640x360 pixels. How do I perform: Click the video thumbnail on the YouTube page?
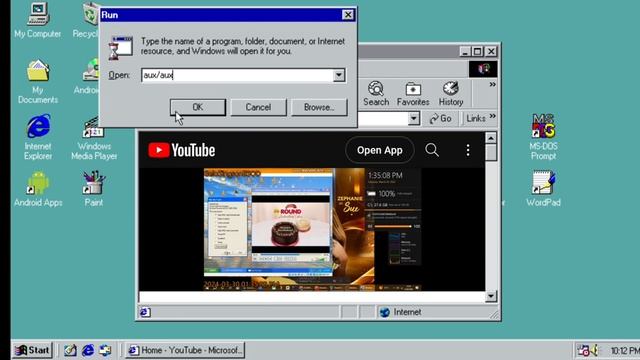pyautogui.click(x=312, y=229)
